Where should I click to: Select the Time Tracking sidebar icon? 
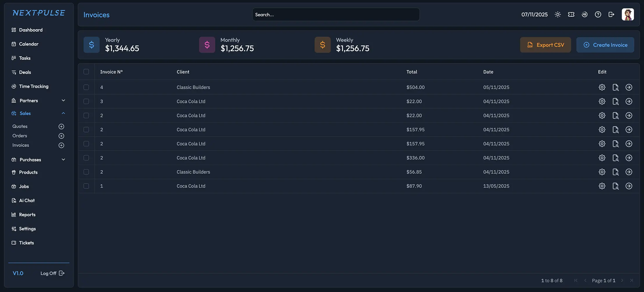(14, 86)
